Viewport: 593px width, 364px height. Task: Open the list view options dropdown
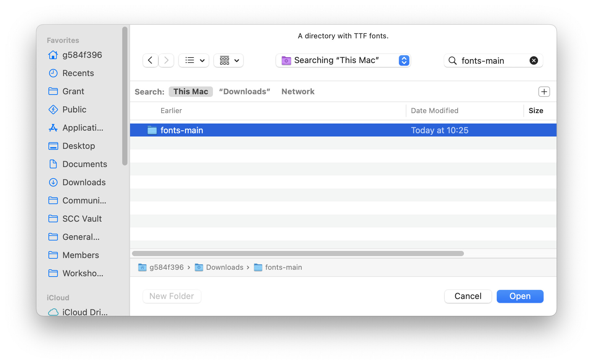(x=194, y=60)
